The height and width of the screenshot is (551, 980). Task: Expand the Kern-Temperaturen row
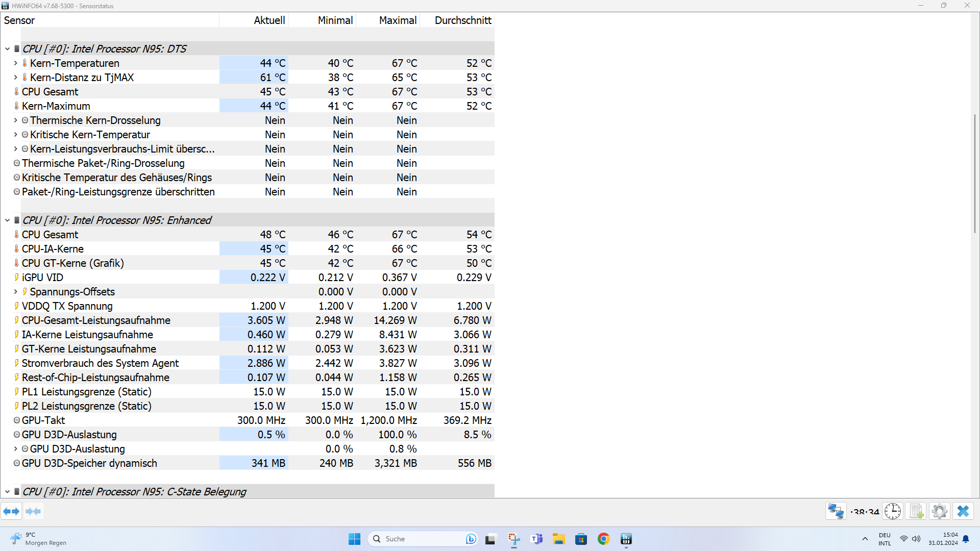click(x=15, y=63)
